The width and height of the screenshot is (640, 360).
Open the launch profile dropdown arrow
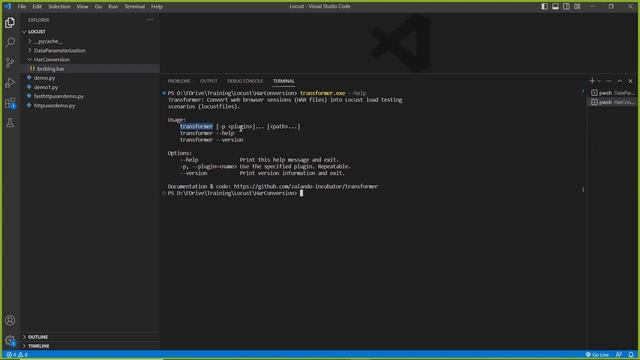pos(599,81)
